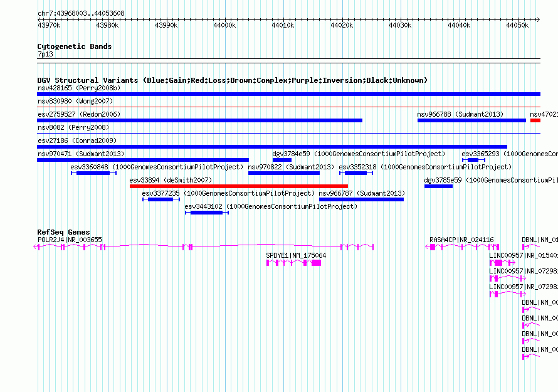Screen dimensions: 558x392
Task: Click the 7p13 cytogenetic band label
Action: click(x=45, y=55)
